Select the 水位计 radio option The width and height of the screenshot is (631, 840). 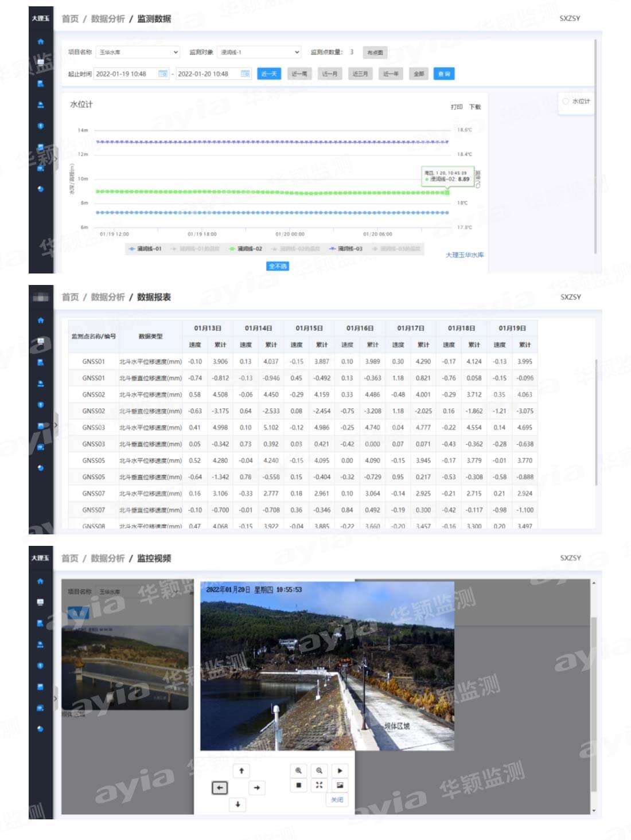566,101
